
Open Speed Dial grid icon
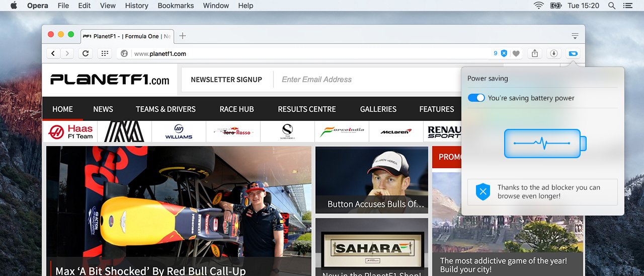[104, 53]
